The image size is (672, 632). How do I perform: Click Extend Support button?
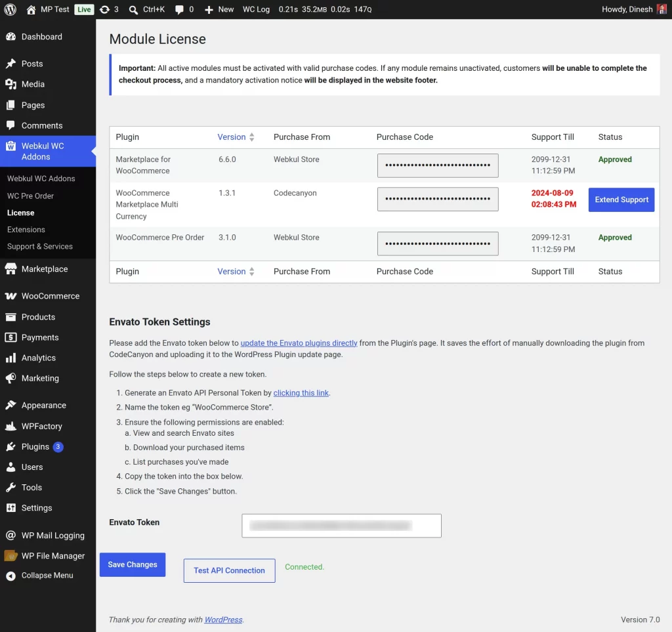coord(621,200)
